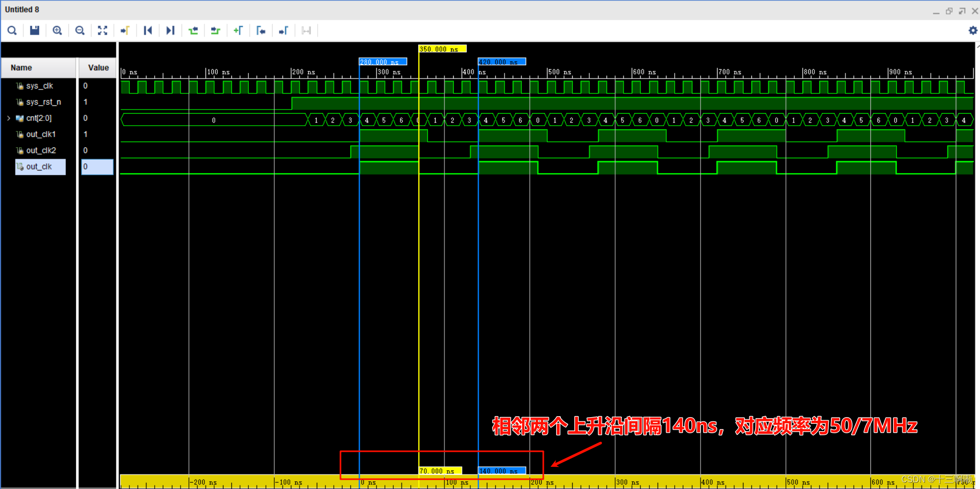Open the waveform search tool
The width and height of the screenshot is (980, 489).
coord(12,30)
